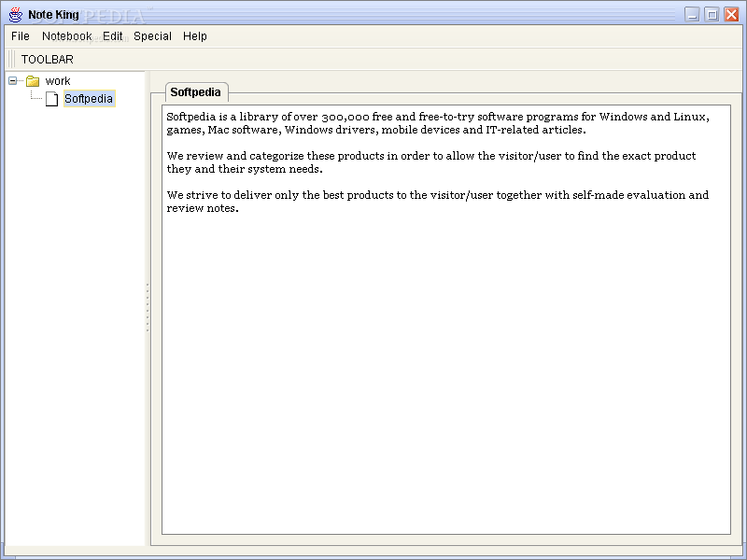747x560 pixels.
Task: Click the paragraph starting 'We review and categorize'
Action: 431,162
